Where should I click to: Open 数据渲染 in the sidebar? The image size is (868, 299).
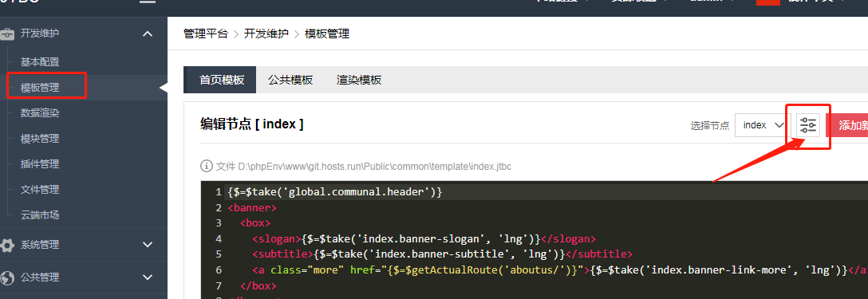coord(40,113)
